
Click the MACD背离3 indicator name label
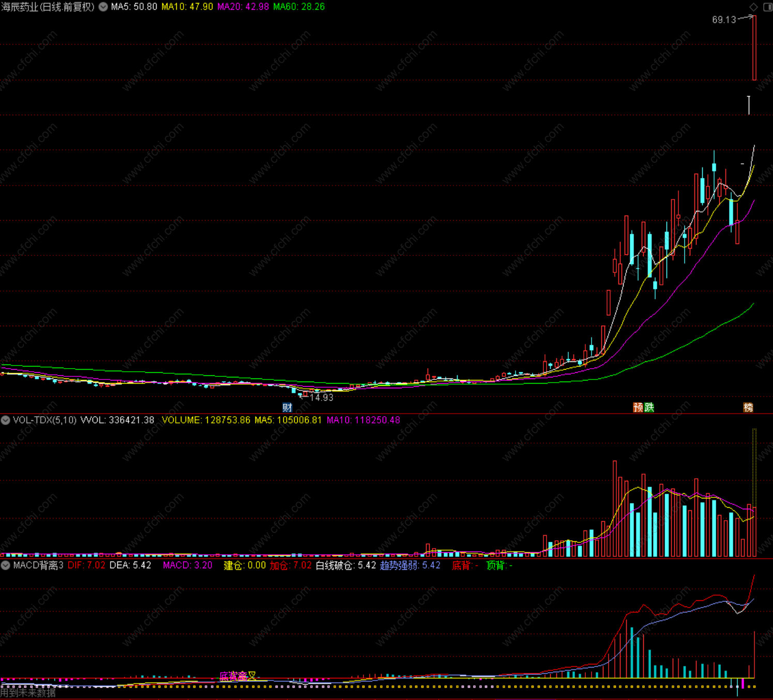point(38,565)
